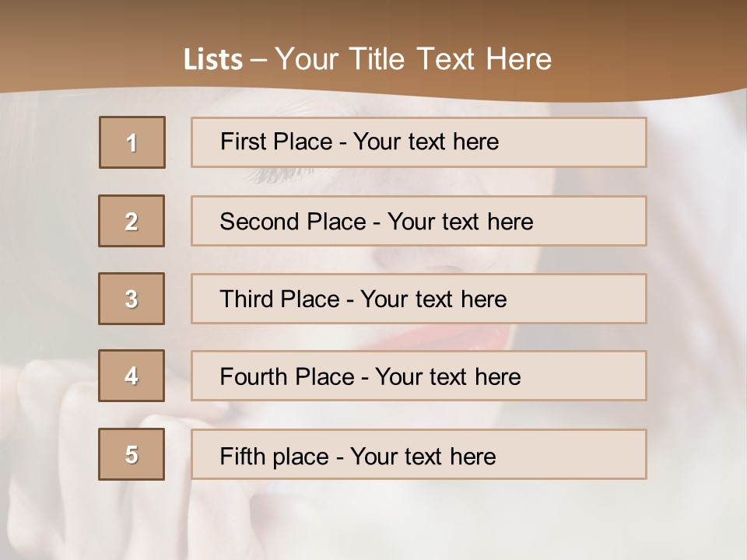Select the number 4 box
Screen dimensions: 747x560
click(132, 376)
